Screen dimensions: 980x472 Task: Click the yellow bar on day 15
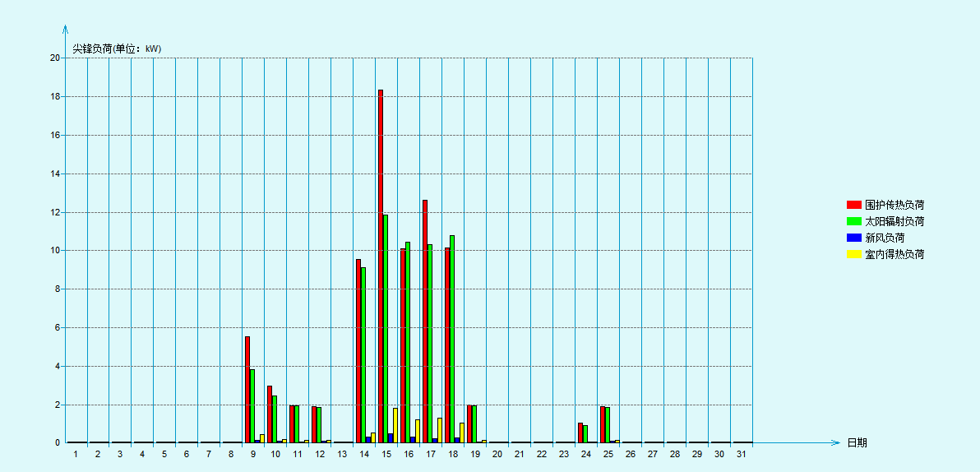click(x=395, y=425)
